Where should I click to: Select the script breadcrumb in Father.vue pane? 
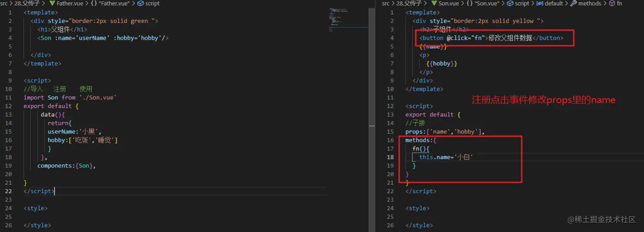click(x=148, y=3)
